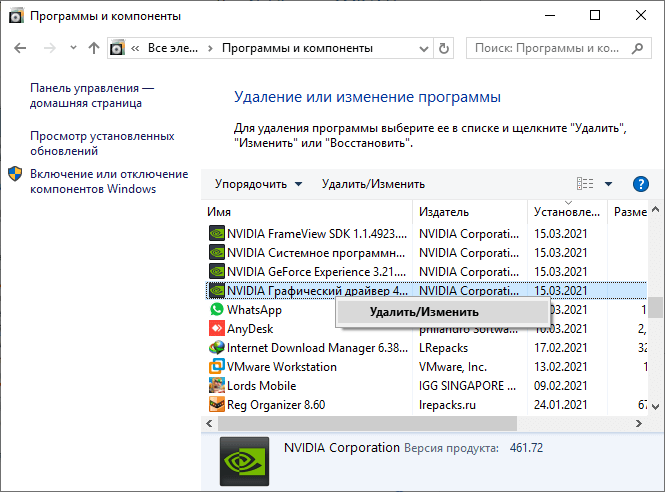Image resolution: width=665 pixels, height=492 pixels.
Task: Select NVIDIA GeForce Experience 3.21... name
Action: coord(316,272)
